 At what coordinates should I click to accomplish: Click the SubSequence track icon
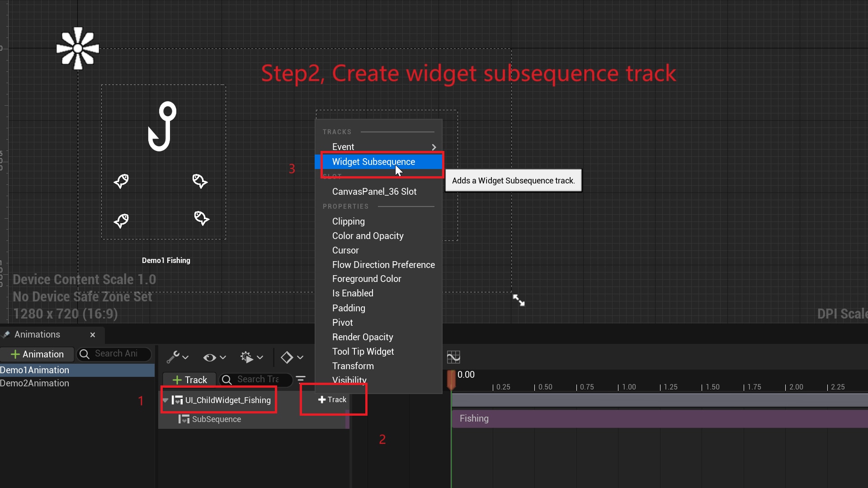(x=184, y=419)
